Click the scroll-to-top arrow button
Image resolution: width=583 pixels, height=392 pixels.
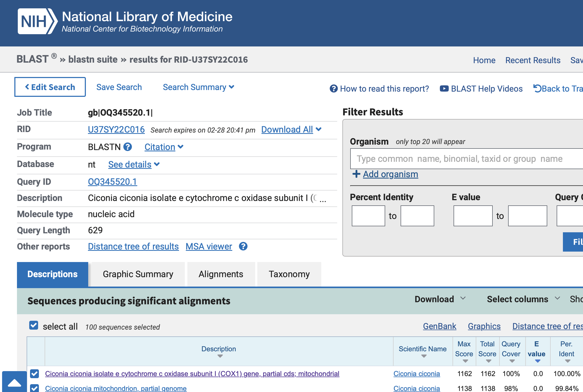pyautogui.click(x=14, y=382)
